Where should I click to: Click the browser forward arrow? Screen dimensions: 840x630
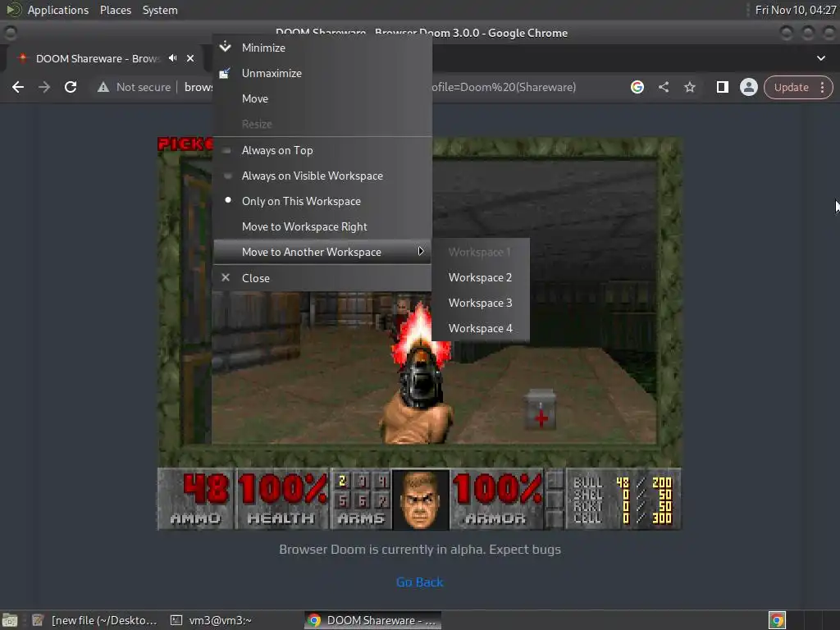pos(44,87)
